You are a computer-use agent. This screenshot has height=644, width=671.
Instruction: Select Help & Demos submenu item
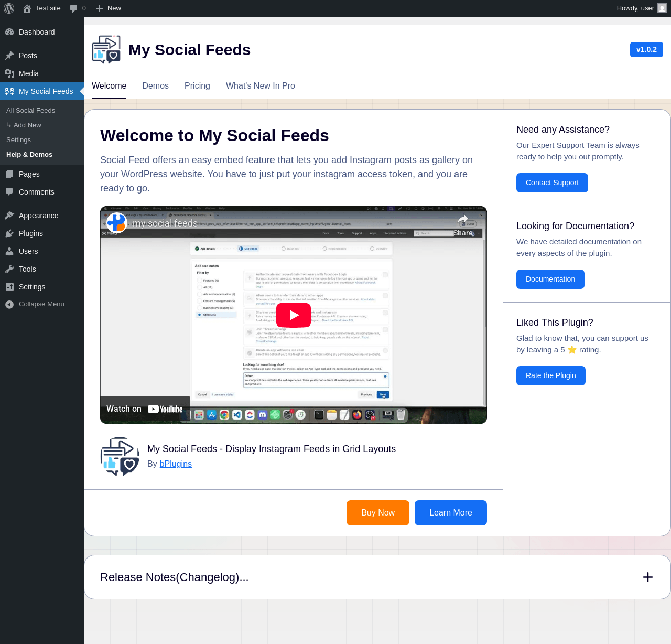click(x=29, y=155)
